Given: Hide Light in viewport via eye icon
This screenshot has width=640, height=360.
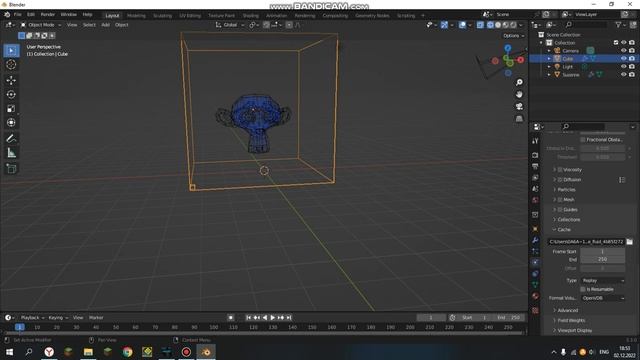Looking at the screenshot, I should pyautogui.click(x=623, y=67).
